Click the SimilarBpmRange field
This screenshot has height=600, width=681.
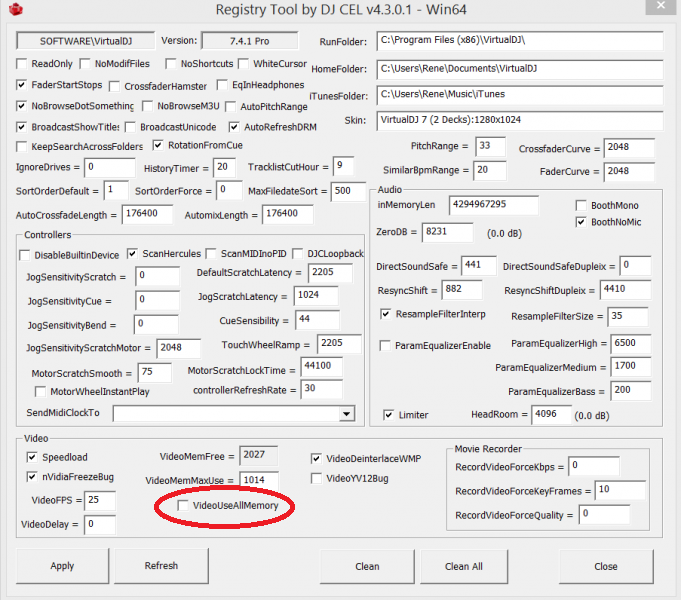tap(491, 170)
